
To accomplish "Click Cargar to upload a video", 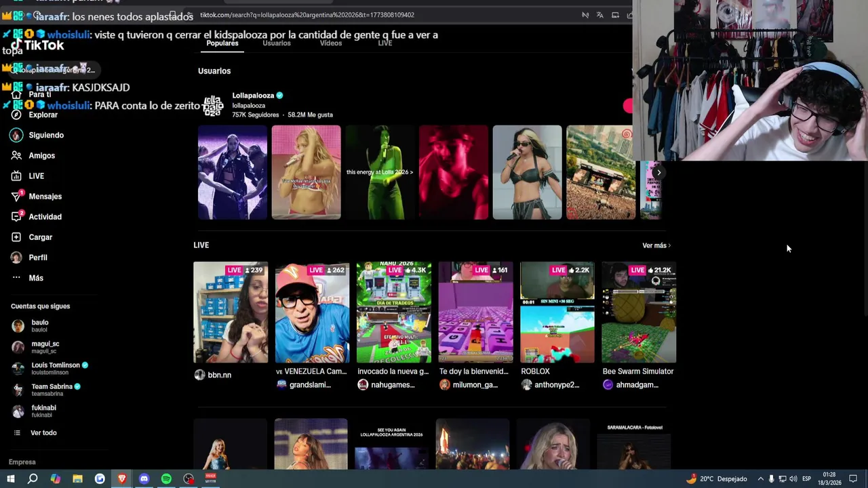I will pyautogui.click(x=31, y=237).
